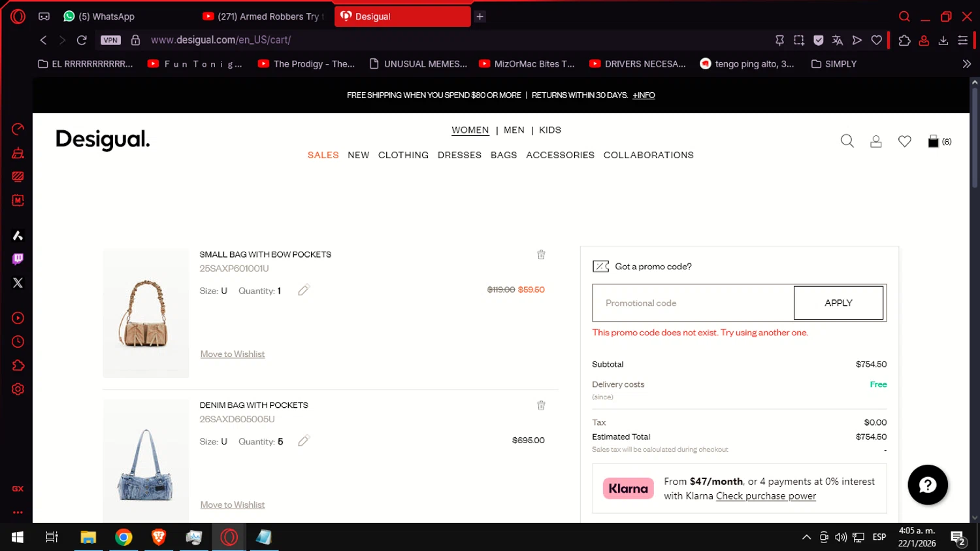Click the APPLY promo button
980x551 pixels.
(838, 303)
